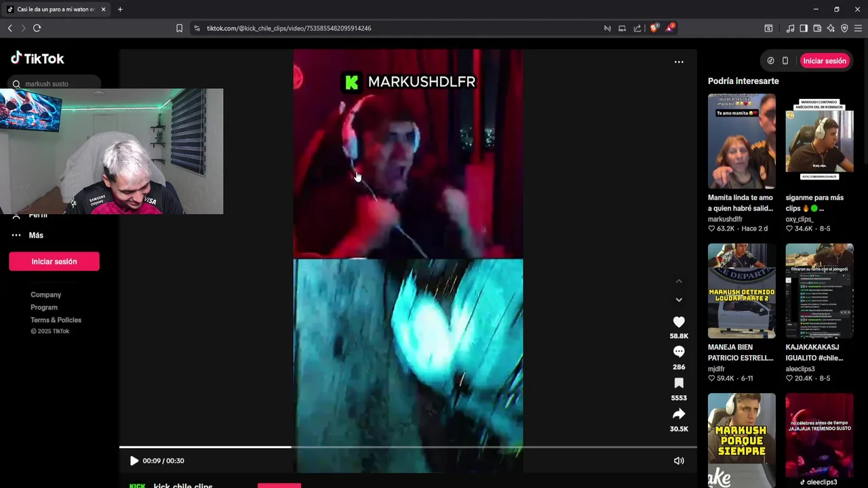
Task: Open comments with speech bubble icon
Action: click(679, 352)
